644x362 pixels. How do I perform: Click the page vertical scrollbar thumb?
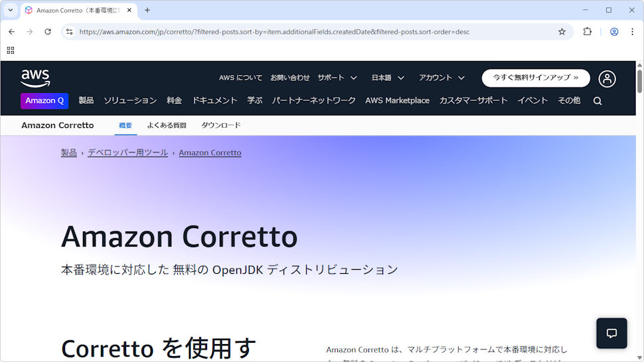(639, 81)
